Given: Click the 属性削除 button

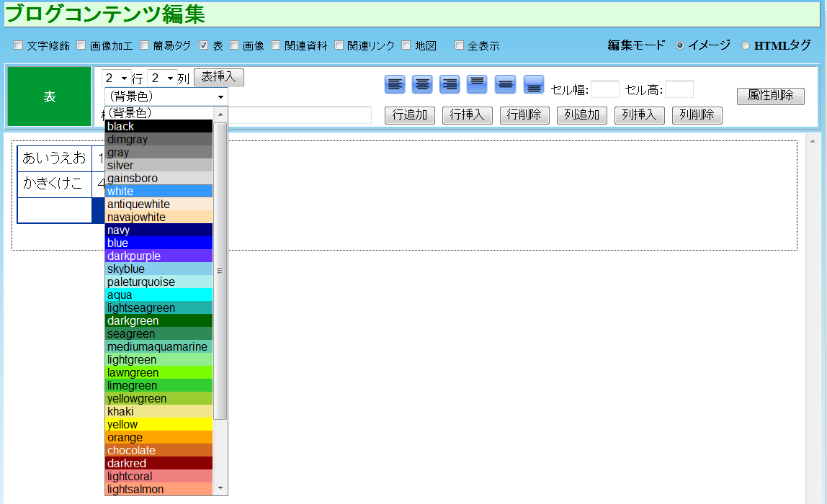Looking at the screenshot, I should tap(771, 96).
